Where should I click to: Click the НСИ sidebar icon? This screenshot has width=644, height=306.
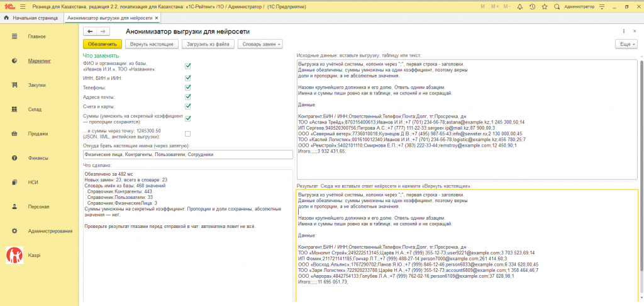tap(14, 182)
